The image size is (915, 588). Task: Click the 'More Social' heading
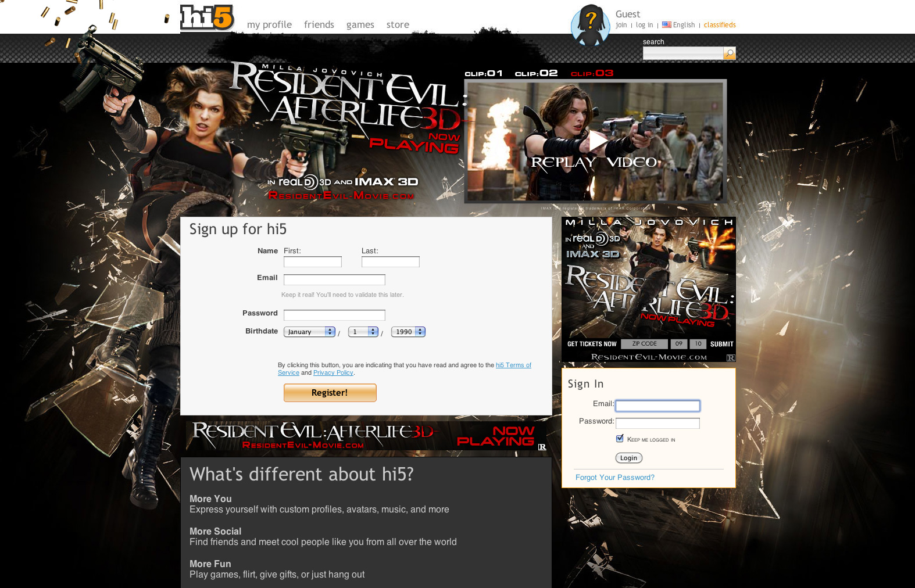[215, 531]
